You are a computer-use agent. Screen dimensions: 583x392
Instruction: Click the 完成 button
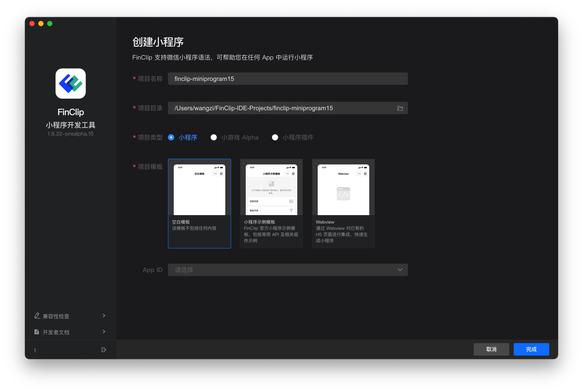pos(531,349)
